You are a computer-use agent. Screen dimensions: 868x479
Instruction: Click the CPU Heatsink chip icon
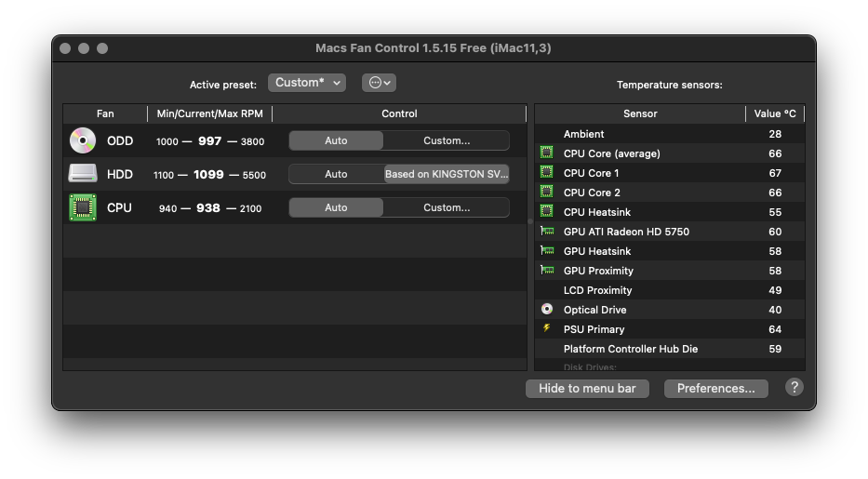(546, 211)
